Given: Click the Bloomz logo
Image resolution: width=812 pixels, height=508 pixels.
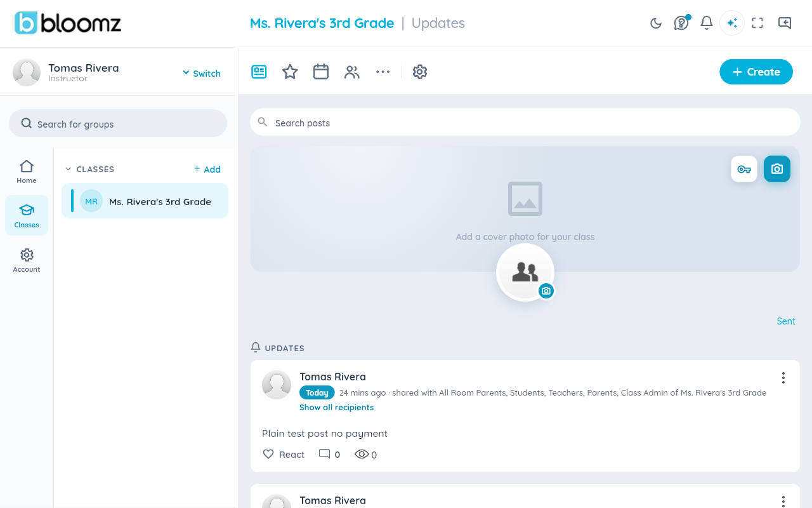Looking at the screenshot, I should pos(68,23).
